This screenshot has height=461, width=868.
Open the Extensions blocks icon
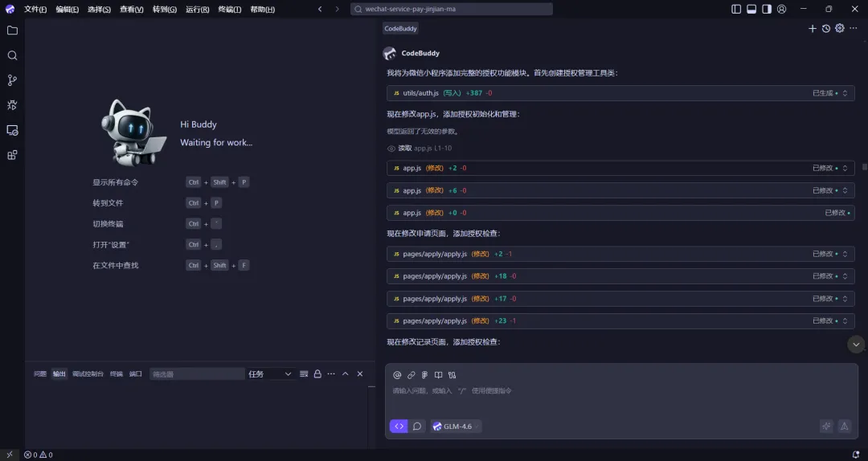point(12,155)
